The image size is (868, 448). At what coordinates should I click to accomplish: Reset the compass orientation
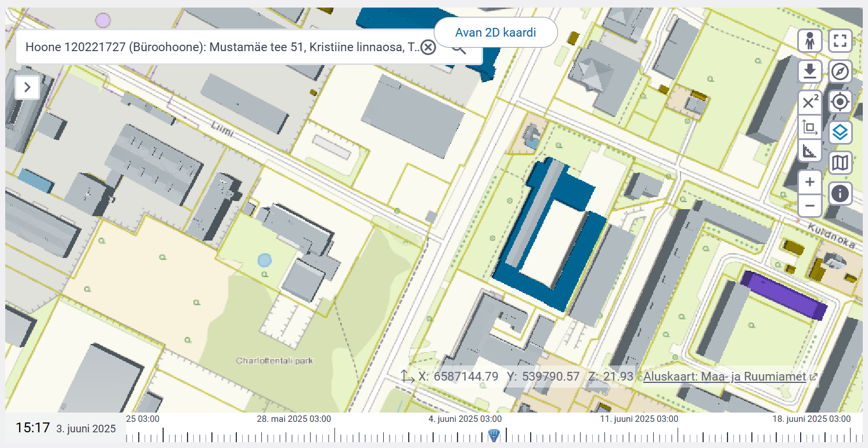[840, 71]
